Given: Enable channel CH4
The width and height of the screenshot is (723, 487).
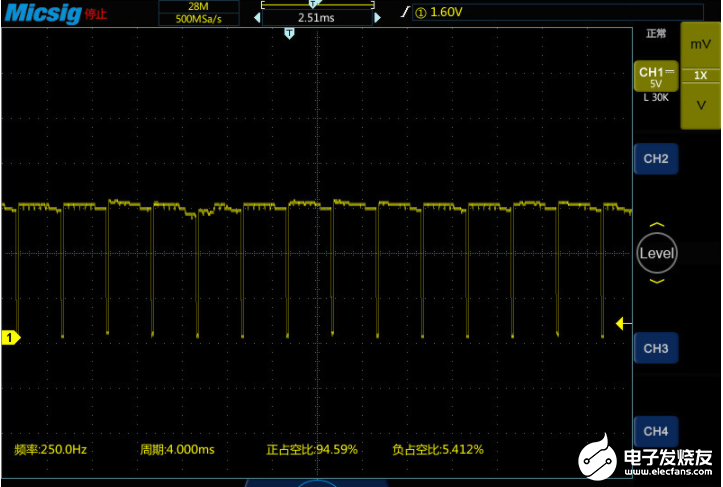Looking at the screenshot, I should [x=656, y=431].
